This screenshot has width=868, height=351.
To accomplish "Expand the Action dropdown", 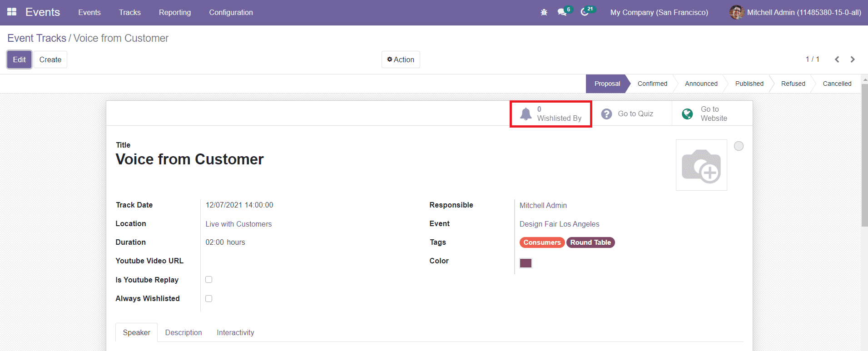I will tap(401, 59).
